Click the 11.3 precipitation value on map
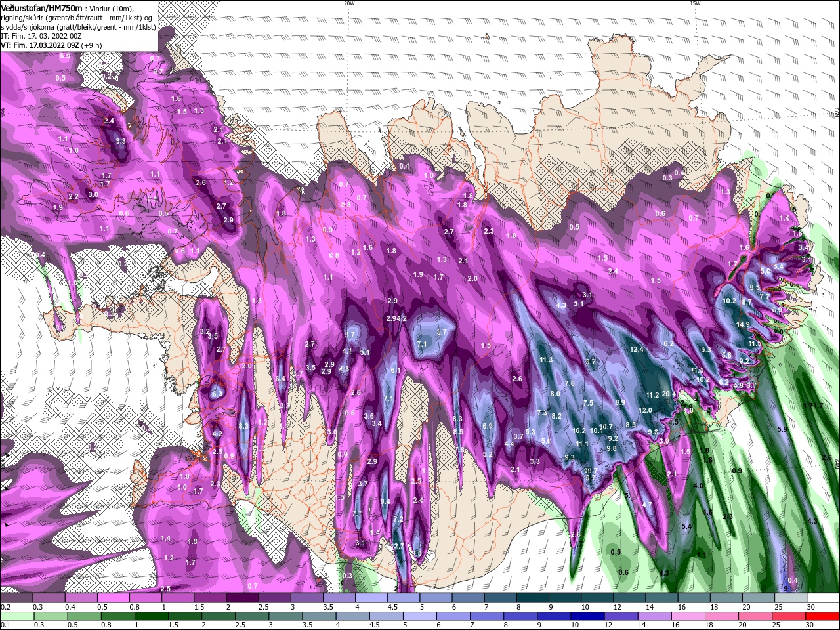The image size is (840, 630). pyautogui.click(x=546, y=360)
